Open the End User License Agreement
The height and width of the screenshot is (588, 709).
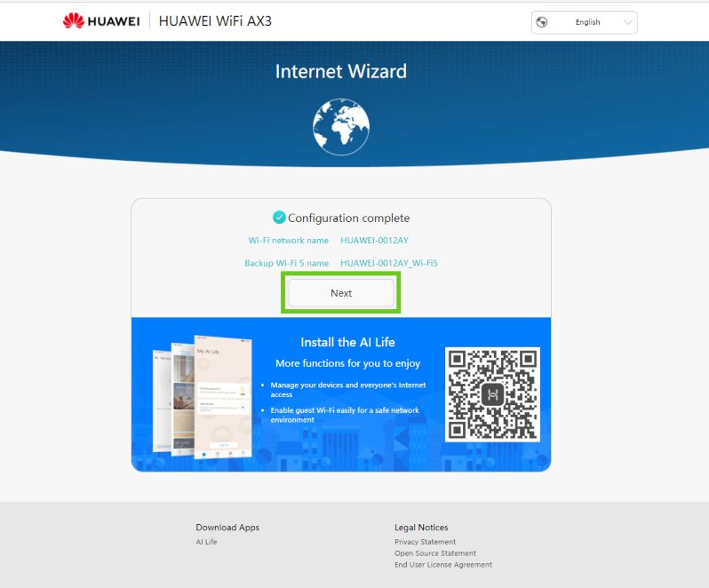coord(442,565)
